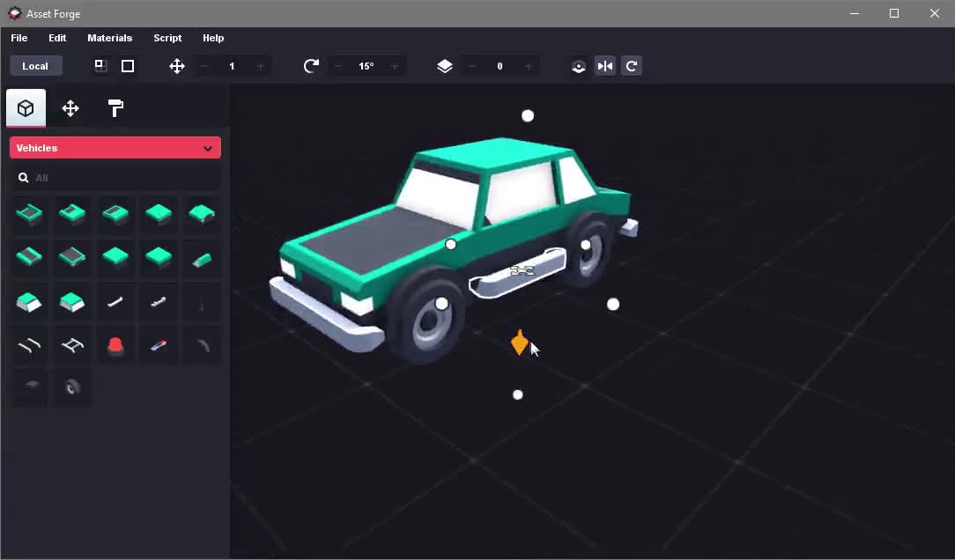Screen dimensions: 955x560
Task: Select the police light bar block
Action: coord(159,345)
